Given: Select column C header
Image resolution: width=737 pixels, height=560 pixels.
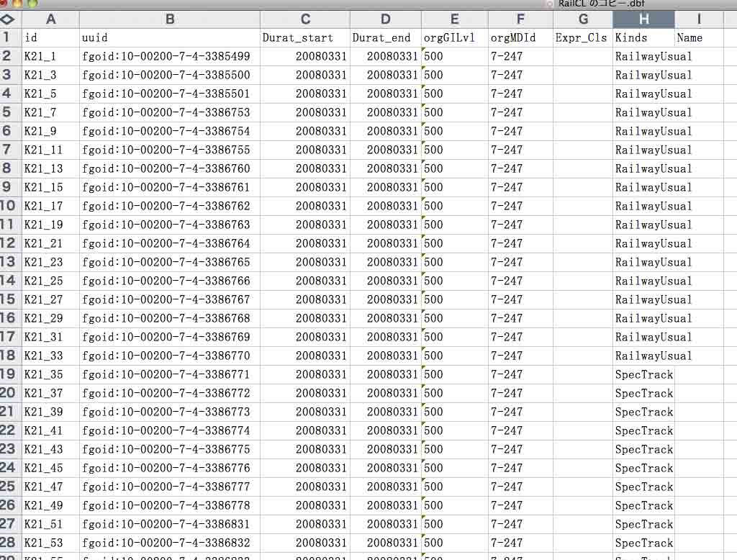Looking at the screenshot, I should tap(305, 19).
